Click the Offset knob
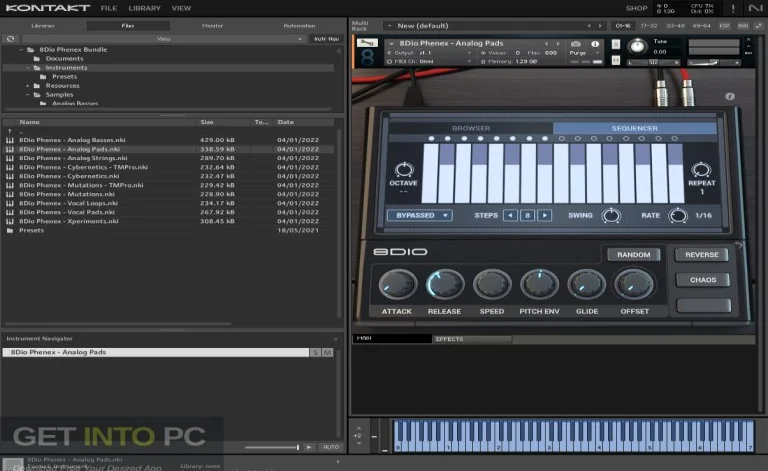The height and width of the screenshot is (471, 768). pos(634,284)
